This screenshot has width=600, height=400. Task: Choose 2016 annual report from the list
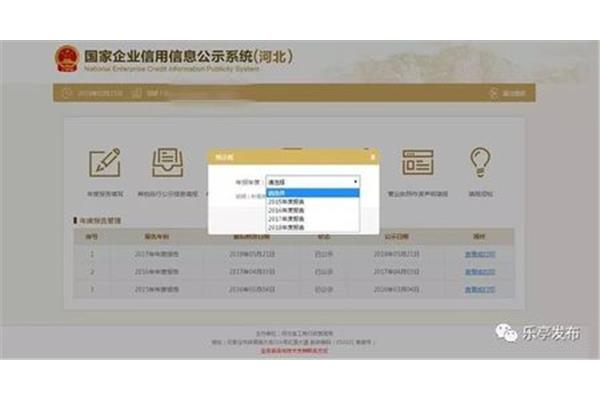click(313, 211)
